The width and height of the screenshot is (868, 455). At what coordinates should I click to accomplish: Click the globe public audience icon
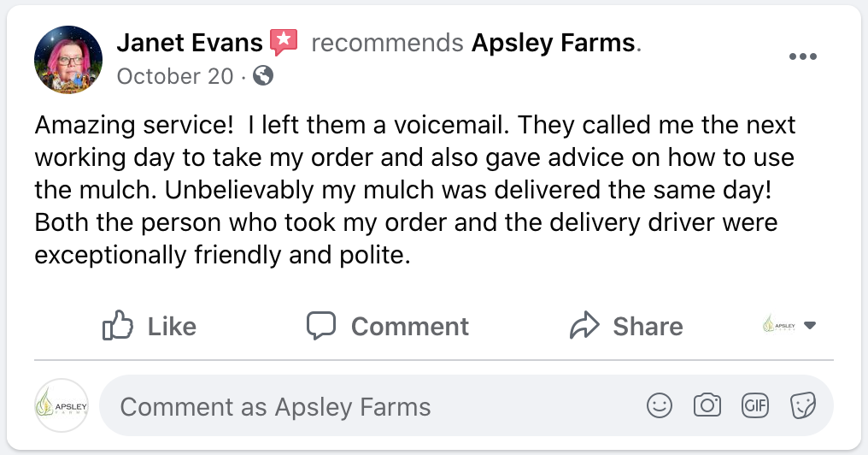tap(264, 76)
